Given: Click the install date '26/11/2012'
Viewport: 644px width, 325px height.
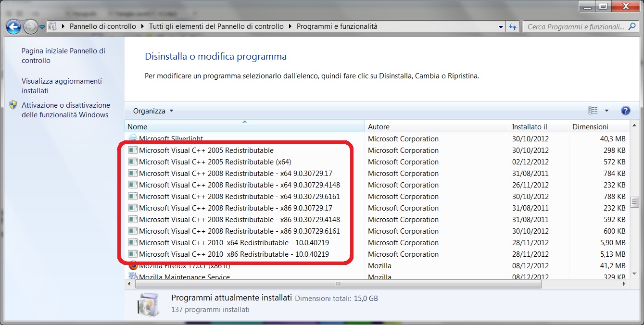Looking at the screenshot, I should pyautogui.click(x=530, y=185).
